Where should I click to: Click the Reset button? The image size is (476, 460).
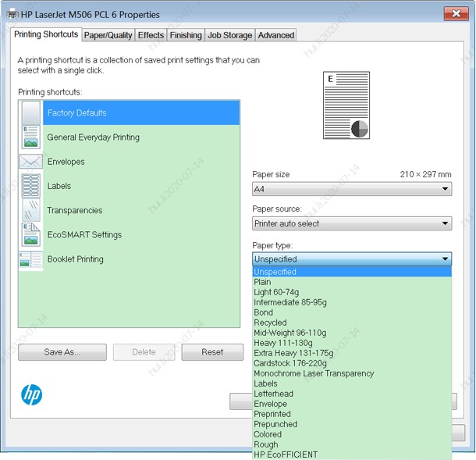click(212, 352)
